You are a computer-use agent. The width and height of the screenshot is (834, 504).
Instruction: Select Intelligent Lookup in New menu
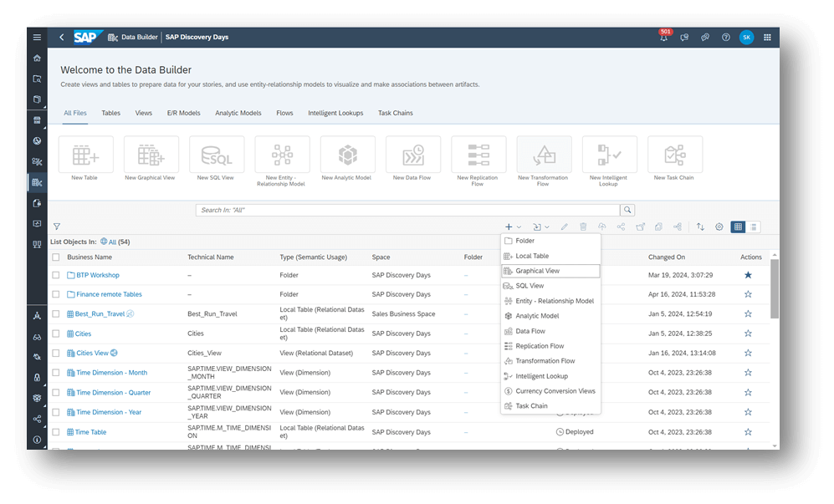[550, 376]
